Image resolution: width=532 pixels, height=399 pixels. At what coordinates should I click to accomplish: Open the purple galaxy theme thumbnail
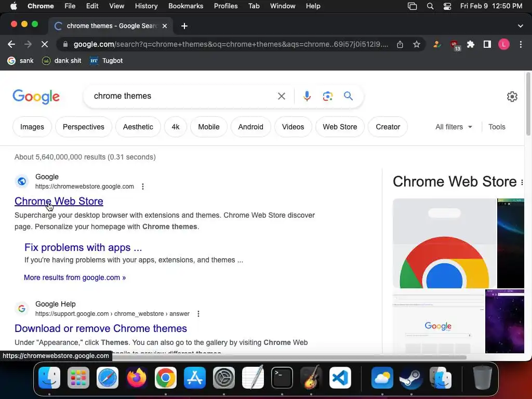pyautogui.click(x=504, y=321)
